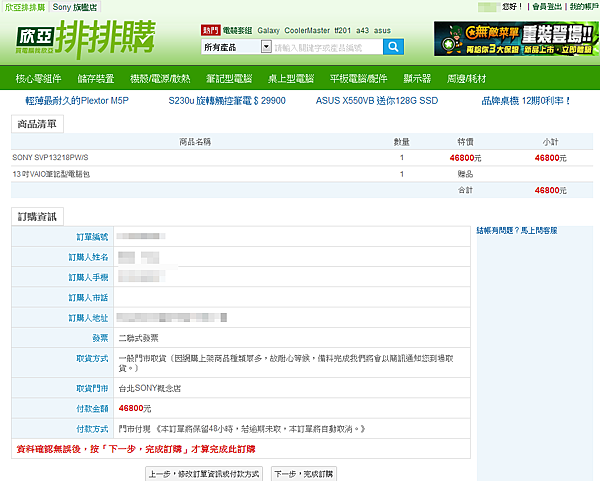The width and height of the screenshot is (600, 481).
Task: Click the SONY SVP13218PW/S product name
Action: pyautogui.click(x=50, y=157)
